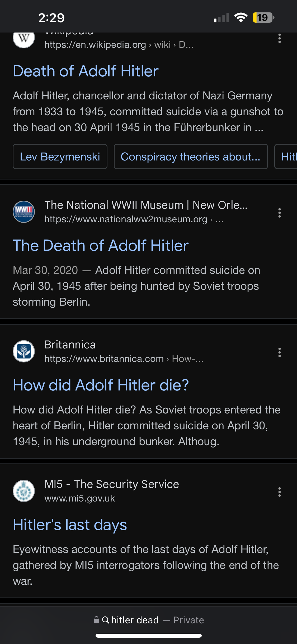Open more options for WWII Museum result

pos(279,213)
